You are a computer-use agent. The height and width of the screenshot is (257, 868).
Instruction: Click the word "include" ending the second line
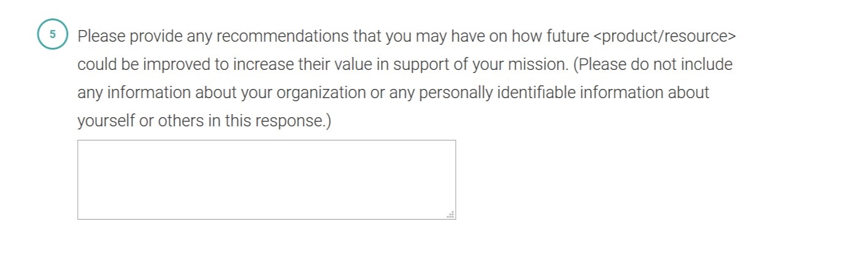(x=705, y=64)
